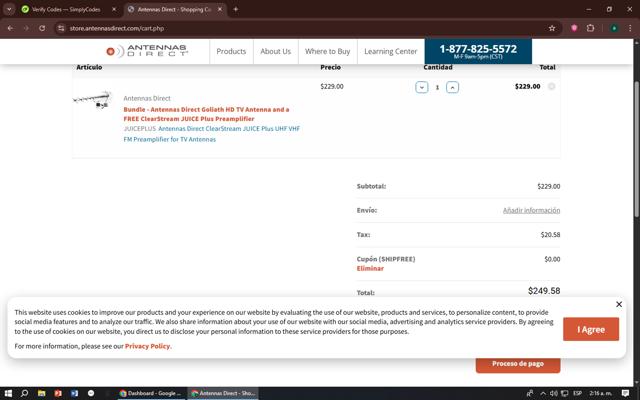Image resolution: width=640 pixels, height=400 pixels.
Task: Open a new browser tab
Action: tap(236, 9)
